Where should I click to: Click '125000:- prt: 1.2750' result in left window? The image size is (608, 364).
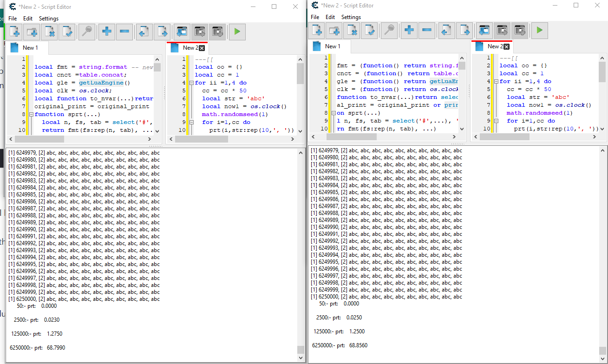37,333
